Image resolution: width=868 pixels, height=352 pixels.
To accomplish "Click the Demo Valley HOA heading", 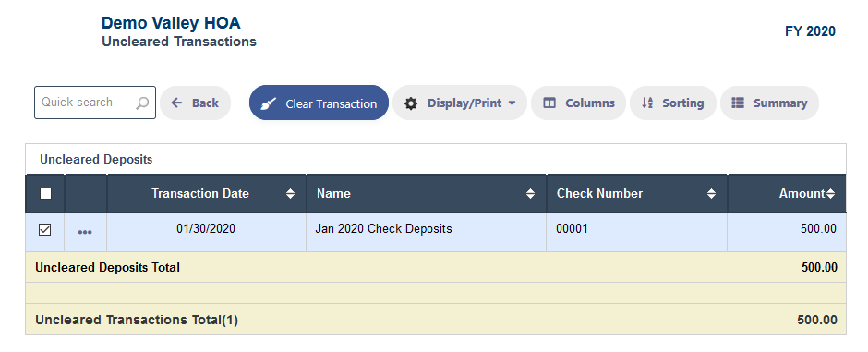I will 171,23.
